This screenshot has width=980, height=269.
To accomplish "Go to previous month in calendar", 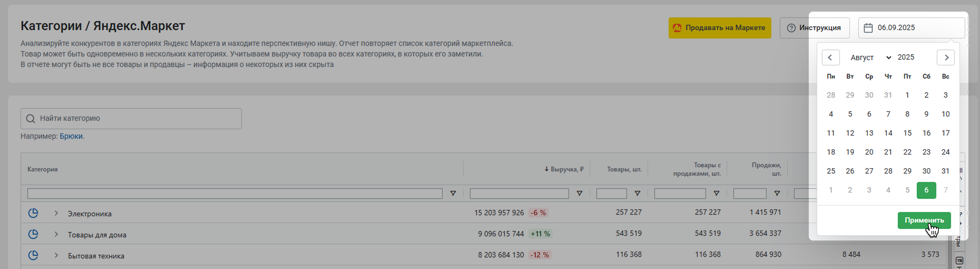I will [830, 57].
